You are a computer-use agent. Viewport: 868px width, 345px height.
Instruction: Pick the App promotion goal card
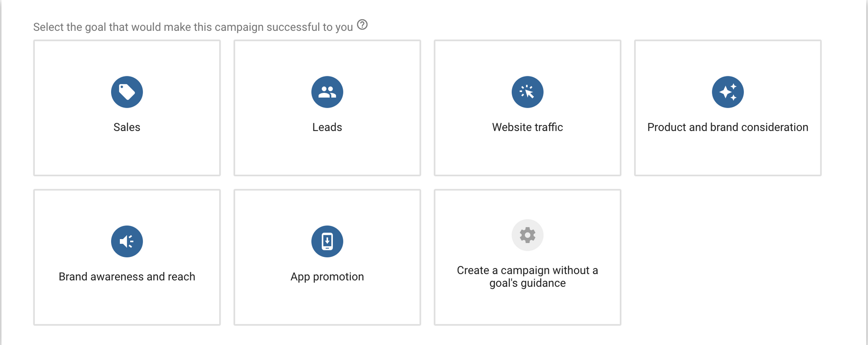(x=327, y=304)
